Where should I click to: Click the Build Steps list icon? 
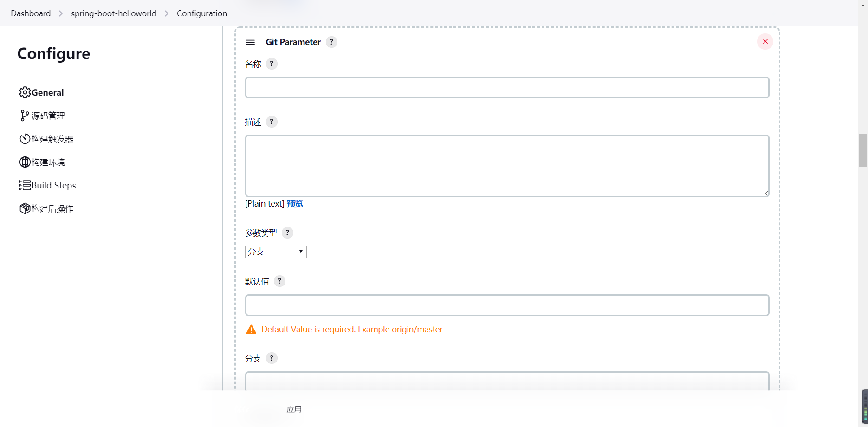25,185
